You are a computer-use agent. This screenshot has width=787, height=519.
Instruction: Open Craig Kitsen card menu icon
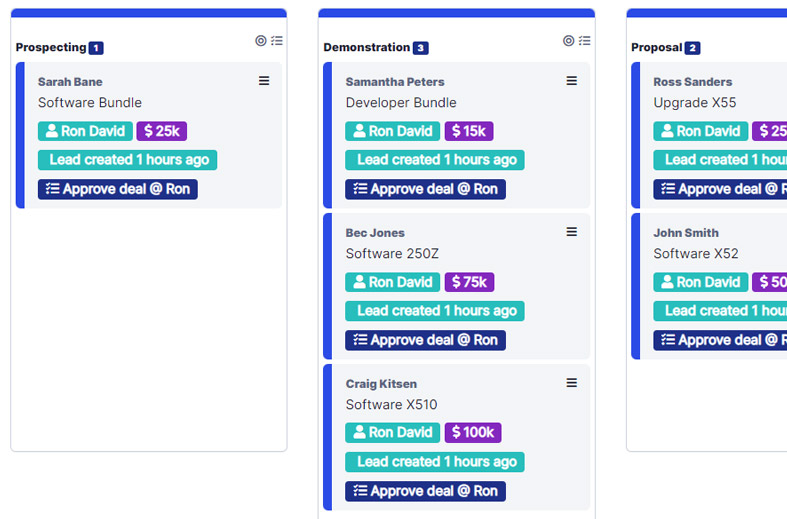tap(572, 383)
